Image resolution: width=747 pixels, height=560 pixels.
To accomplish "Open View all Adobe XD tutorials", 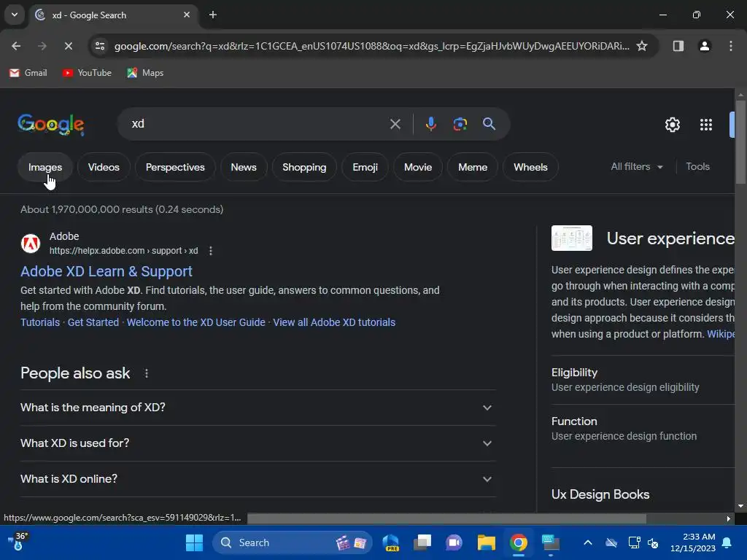I will tap(334, 322).
